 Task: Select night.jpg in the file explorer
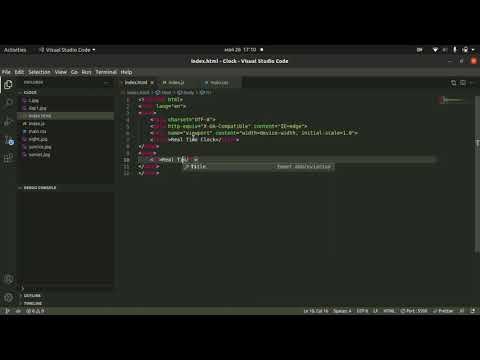click(66, 139)
